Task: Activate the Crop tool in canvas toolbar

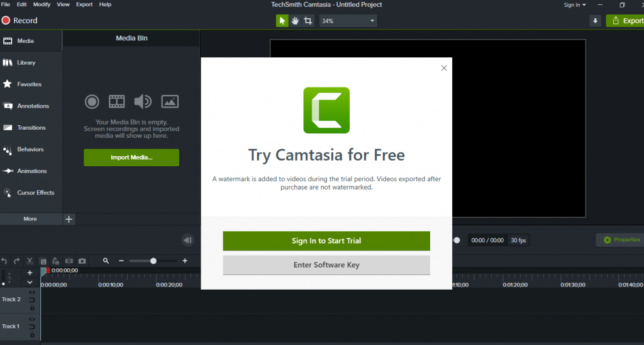Action: click(308, 21)
